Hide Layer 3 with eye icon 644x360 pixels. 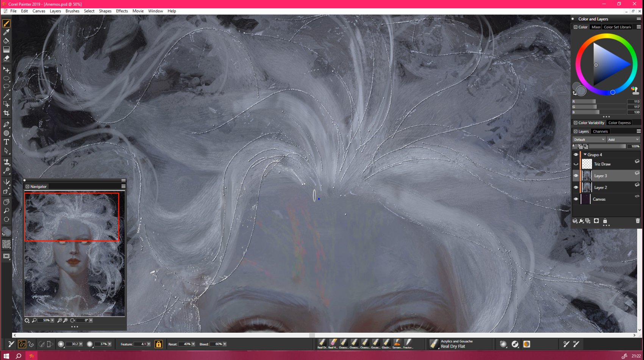click(x=576, y=176)
